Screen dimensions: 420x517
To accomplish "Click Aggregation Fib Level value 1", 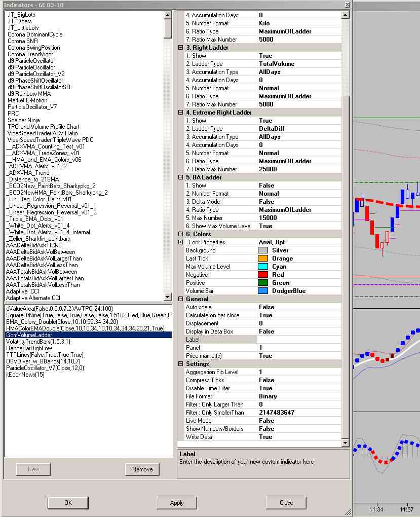I will [299, 372].
